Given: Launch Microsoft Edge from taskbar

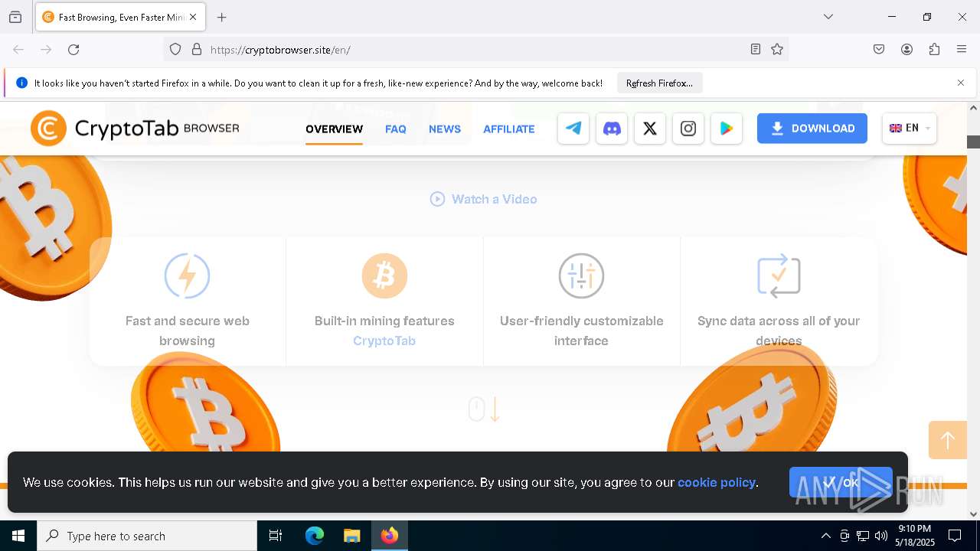Looking at the screenshot, I should 315,536.
